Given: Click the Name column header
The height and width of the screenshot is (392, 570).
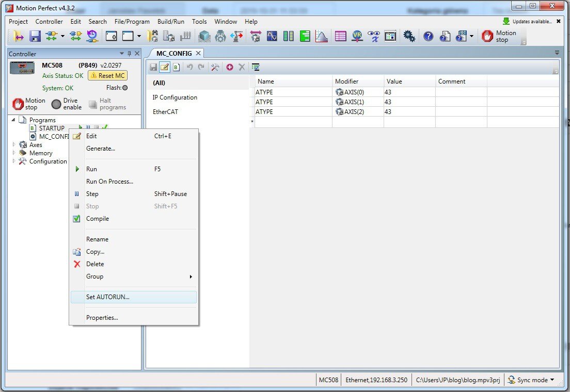Looking at the screenshot, I should click(293, 81).
